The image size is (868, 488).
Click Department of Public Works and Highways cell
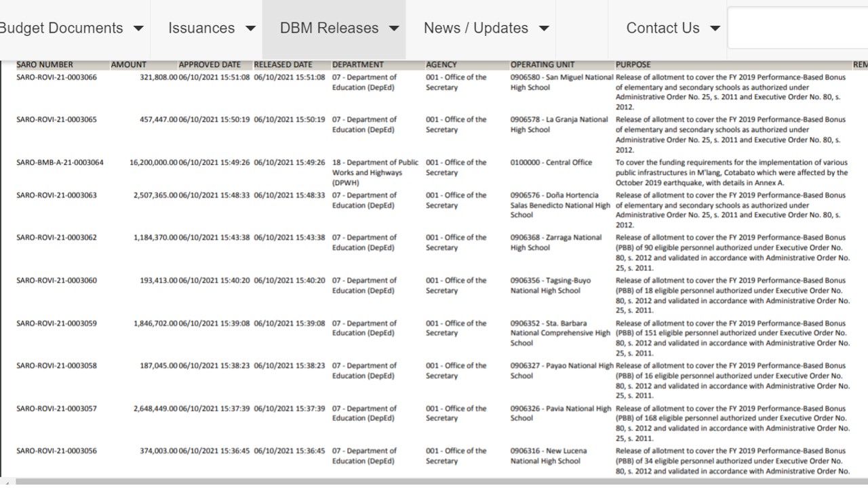click(375, 173)
